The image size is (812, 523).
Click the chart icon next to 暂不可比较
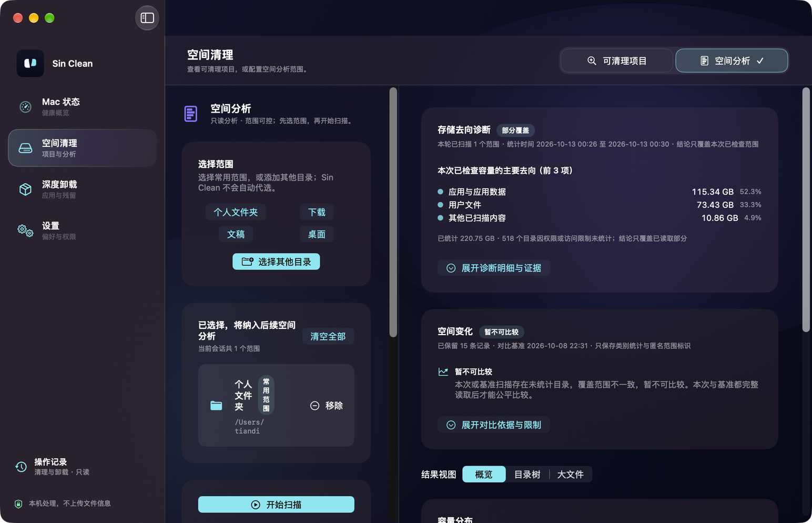point(443,371)
